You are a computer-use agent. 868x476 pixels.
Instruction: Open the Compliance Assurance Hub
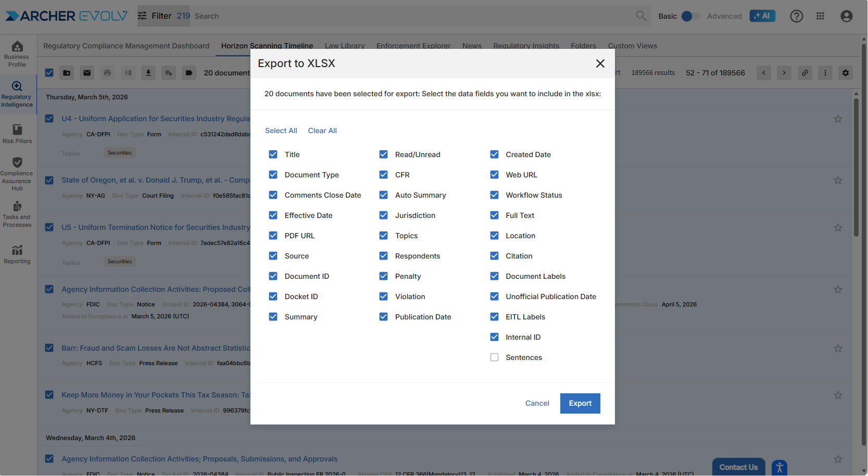click(17, 174)
